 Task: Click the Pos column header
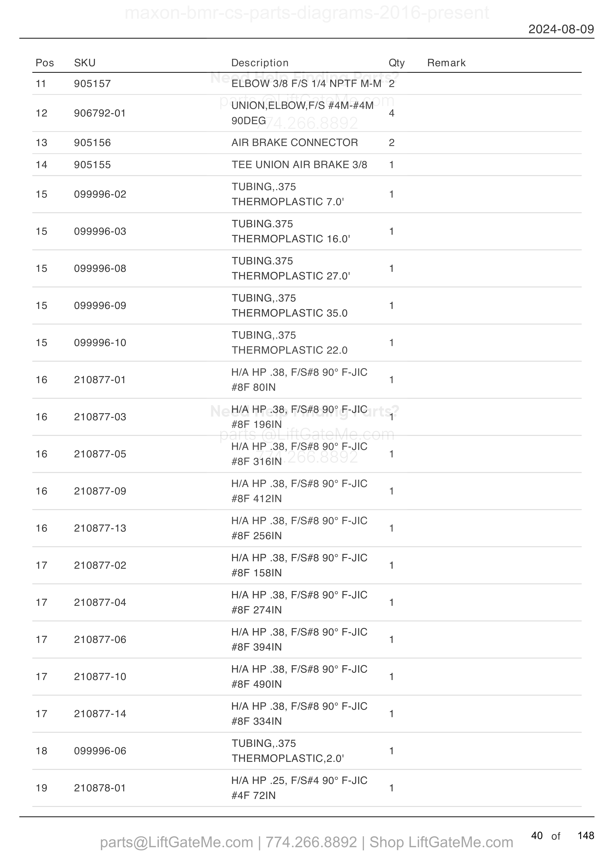tap(45, 63)
